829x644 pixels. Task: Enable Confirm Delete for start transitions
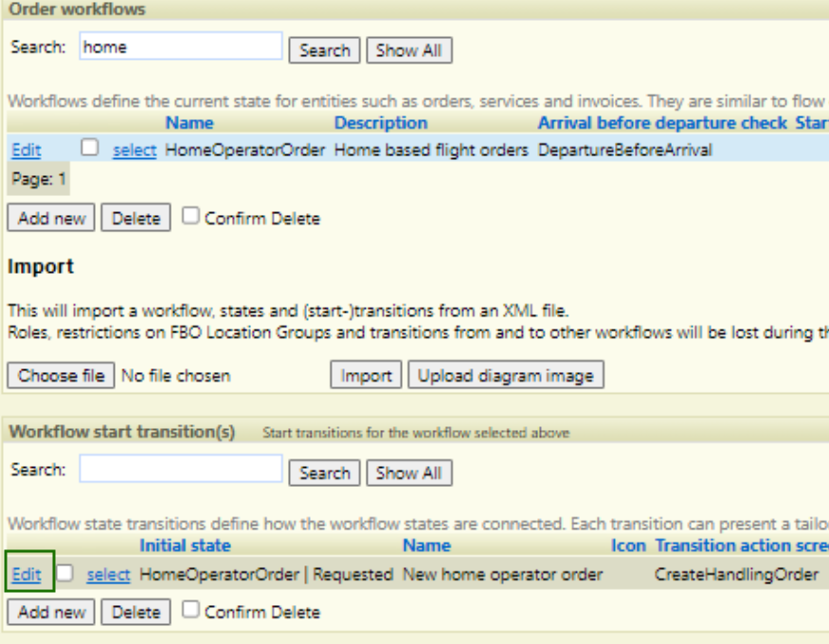coord(190,610)
